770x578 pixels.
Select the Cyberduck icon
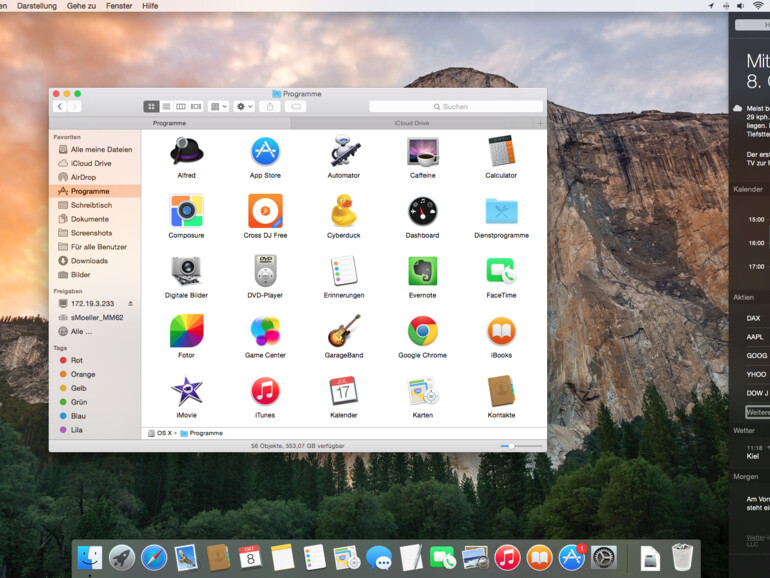point(344,211)
